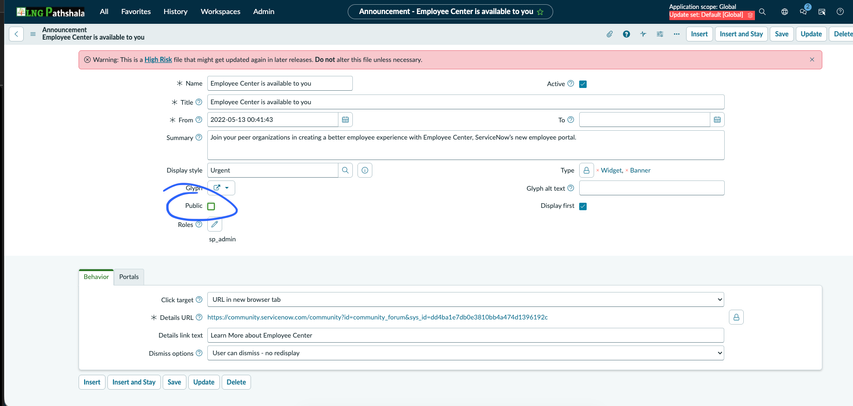Open the Workspaces menu
This screenshot has height=406, width=853.
click(x=220, y=11)
